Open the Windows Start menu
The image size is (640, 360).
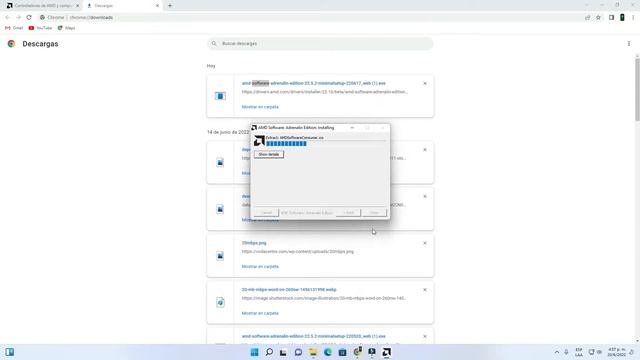(254, 352)
